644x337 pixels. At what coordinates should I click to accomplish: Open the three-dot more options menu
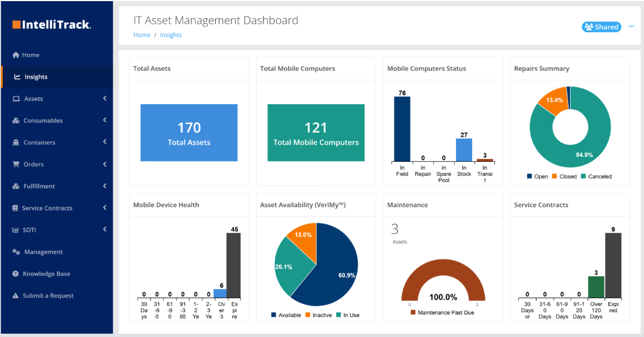(x=631, y=27)
